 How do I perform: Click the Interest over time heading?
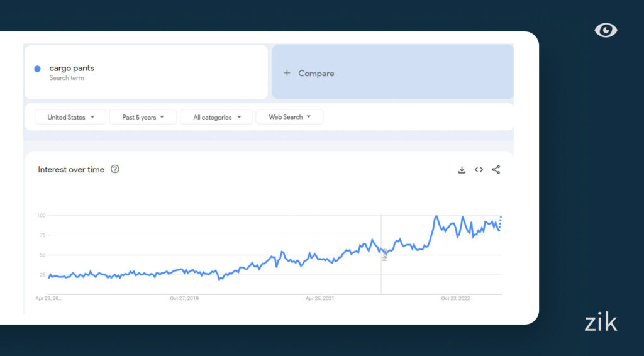[71, 169]
